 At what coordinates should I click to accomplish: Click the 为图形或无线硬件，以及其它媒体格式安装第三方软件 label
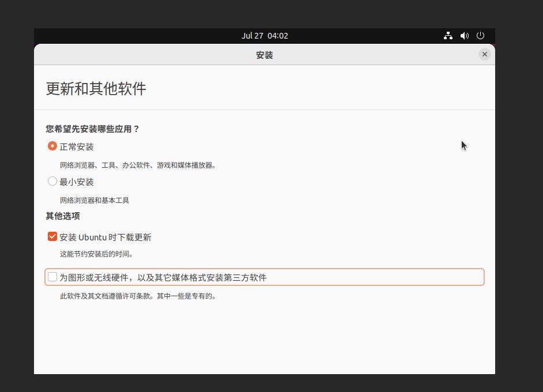[x=163, y=278]
